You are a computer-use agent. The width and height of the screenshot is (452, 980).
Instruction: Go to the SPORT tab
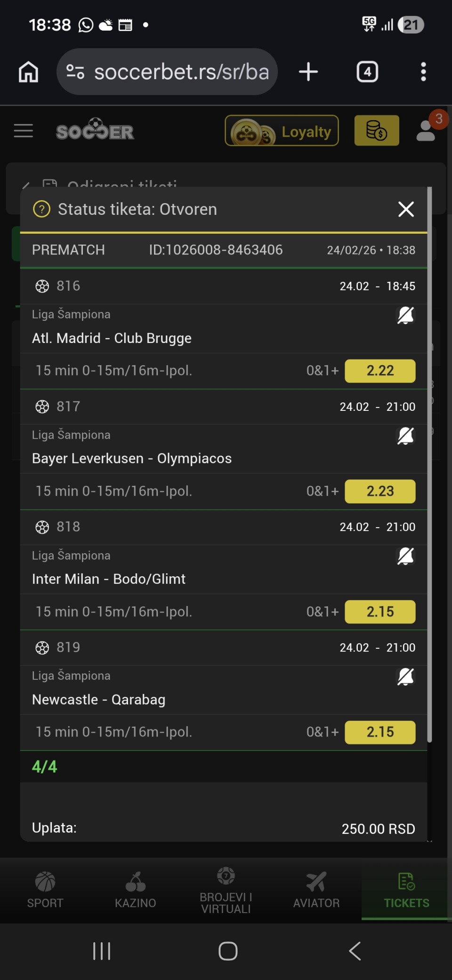coord(45,890)
